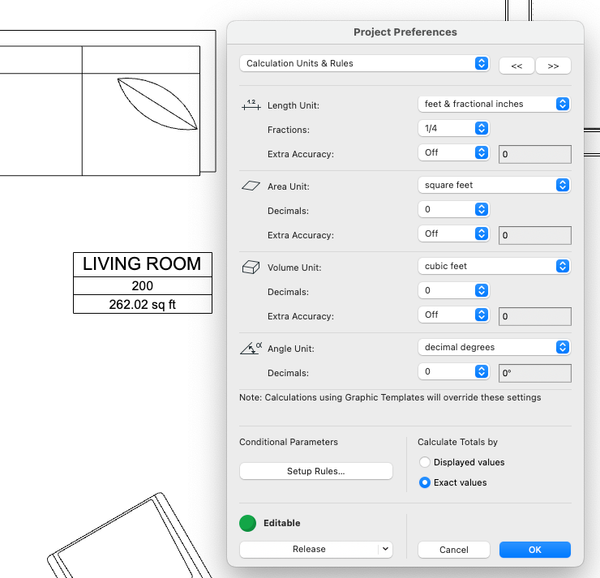Open the Length Unit dropdown

[x=494, y=104]
